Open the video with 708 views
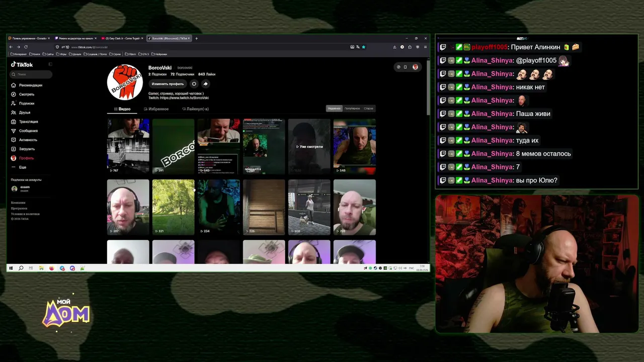The image size is (644, 362). click(x=355, y=207)
